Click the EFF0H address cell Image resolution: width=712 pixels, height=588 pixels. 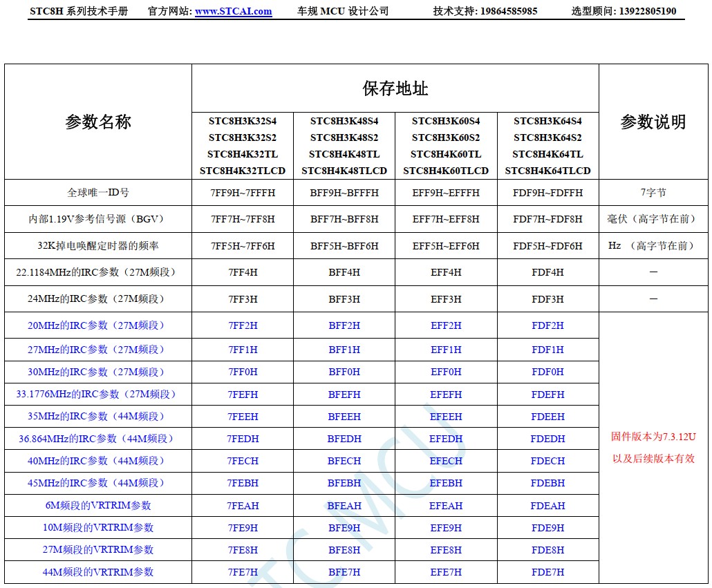point(446,372)
